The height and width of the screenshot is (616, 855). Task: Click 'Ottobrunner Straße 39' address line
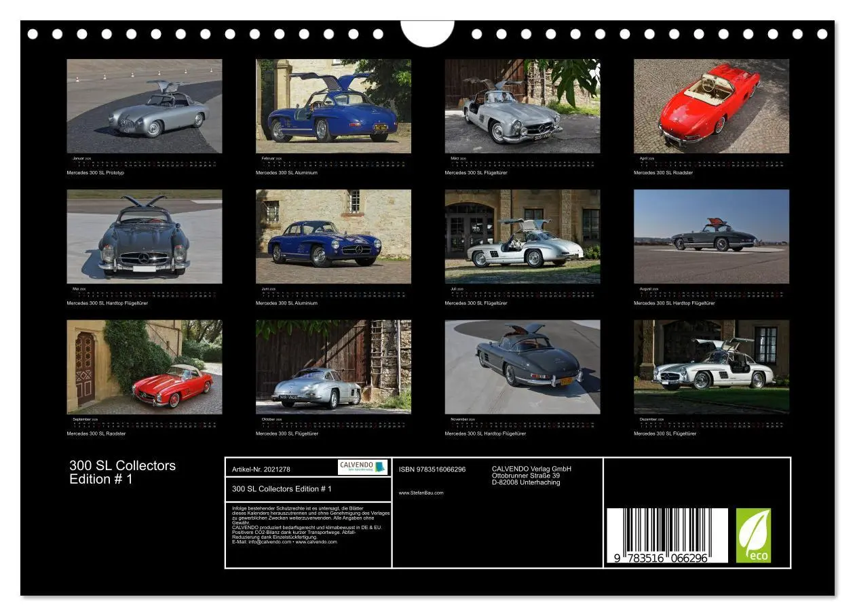(526, 476)
